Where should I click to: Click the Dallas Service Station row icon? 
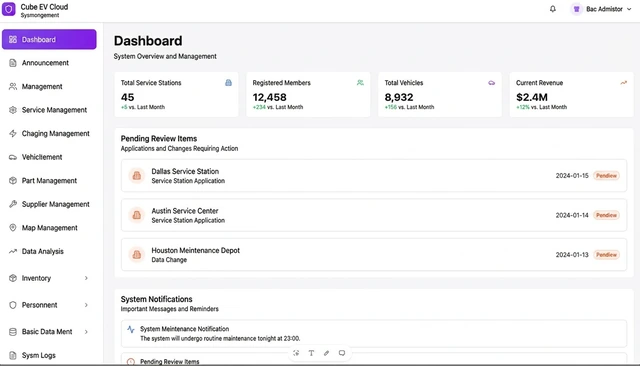(137, 176)
